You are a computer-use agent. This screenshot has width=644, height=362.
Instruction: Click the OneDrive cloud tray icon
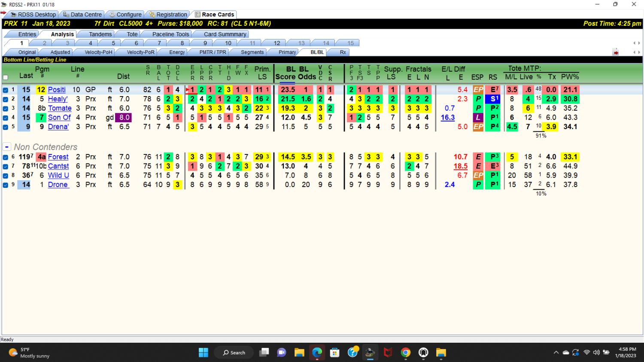tap(566, 353)
